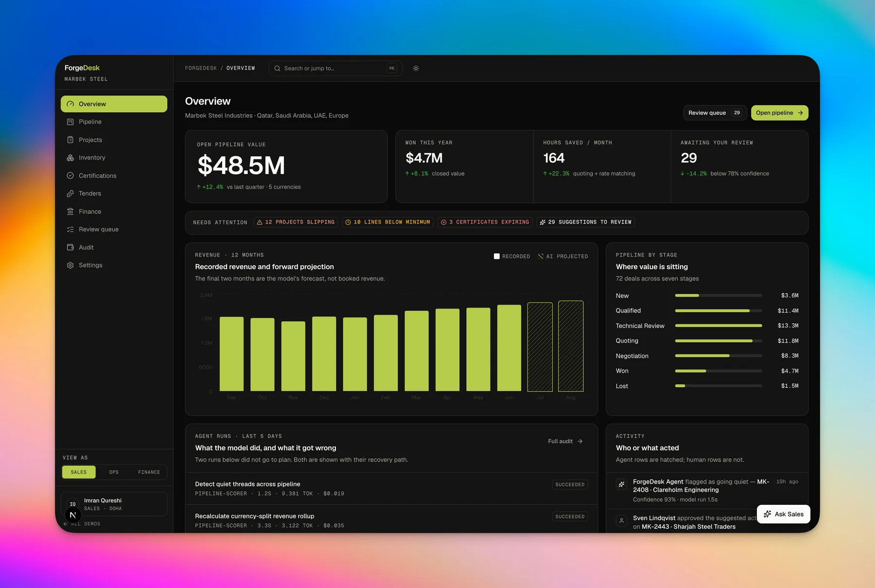Switch view to FINANCE
The height and width of the screenshot is (588, 875).
tap(149, 472)
